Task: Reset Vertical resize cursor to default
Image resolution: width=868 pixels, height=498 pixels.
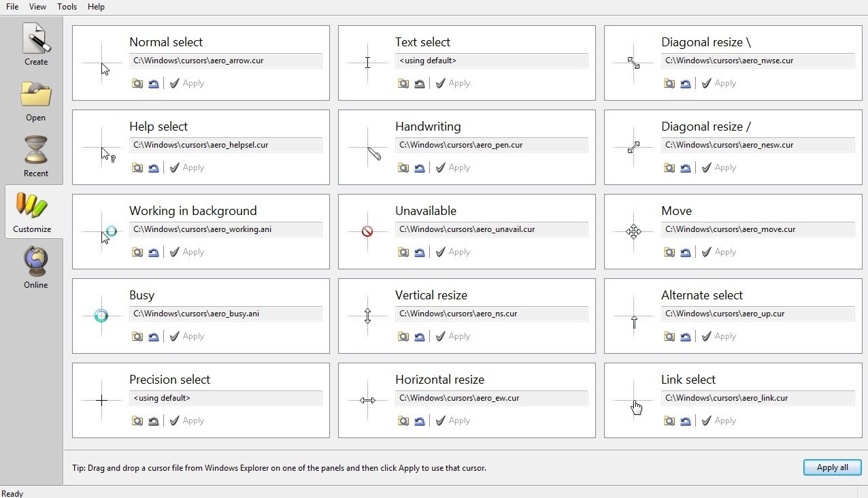Action: click(420, 336)
